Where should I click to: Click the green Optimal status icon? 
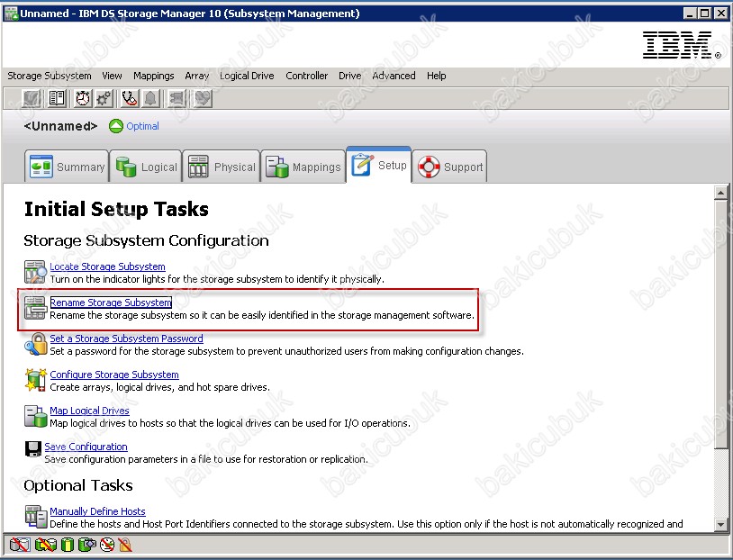[115, 126]
